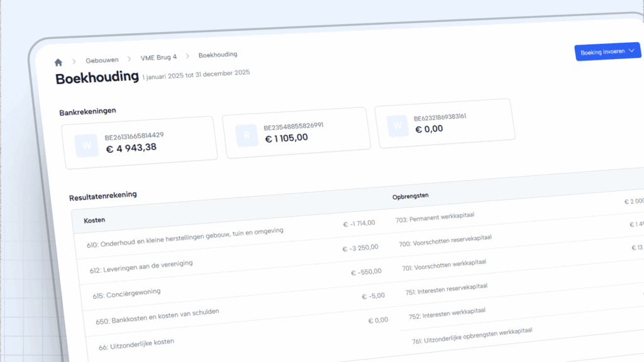Open bank account card BE23548855826991
The image size is (644, 362).
(x=297, y=133)
